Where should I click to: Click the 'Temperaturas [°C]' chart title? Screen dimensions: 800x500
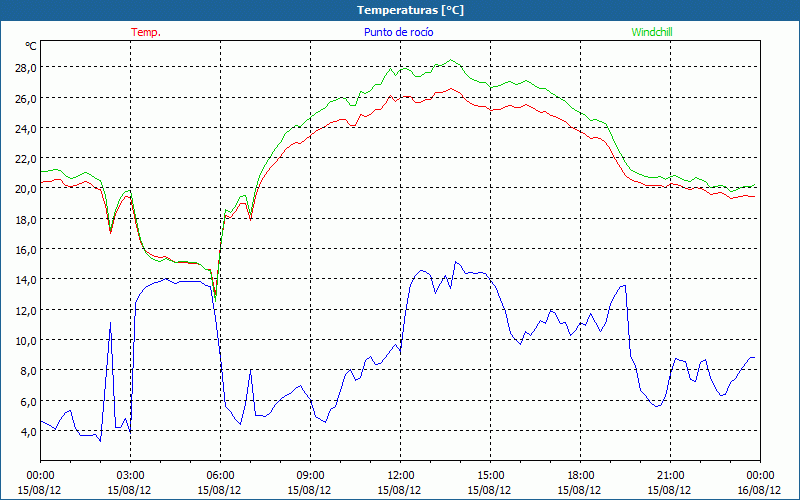click(410, 10)
